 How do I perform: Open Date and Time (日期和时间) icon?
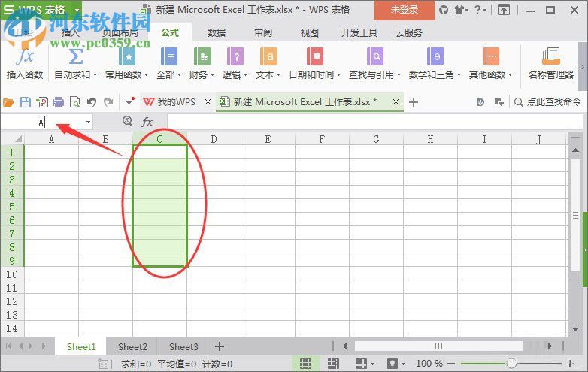coord(314,56)
